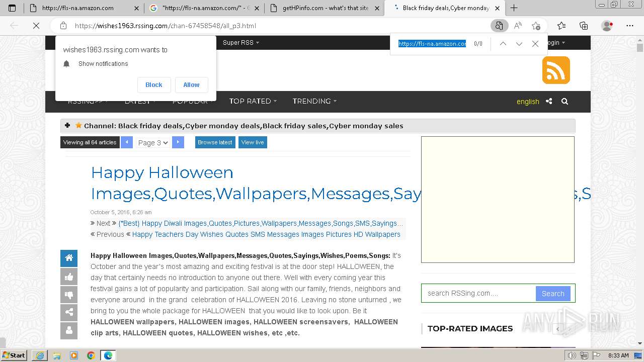Close the getHPinfo.com tab
Image resolution: width=644 pixels, height=362 pixels.
(376, 8)
